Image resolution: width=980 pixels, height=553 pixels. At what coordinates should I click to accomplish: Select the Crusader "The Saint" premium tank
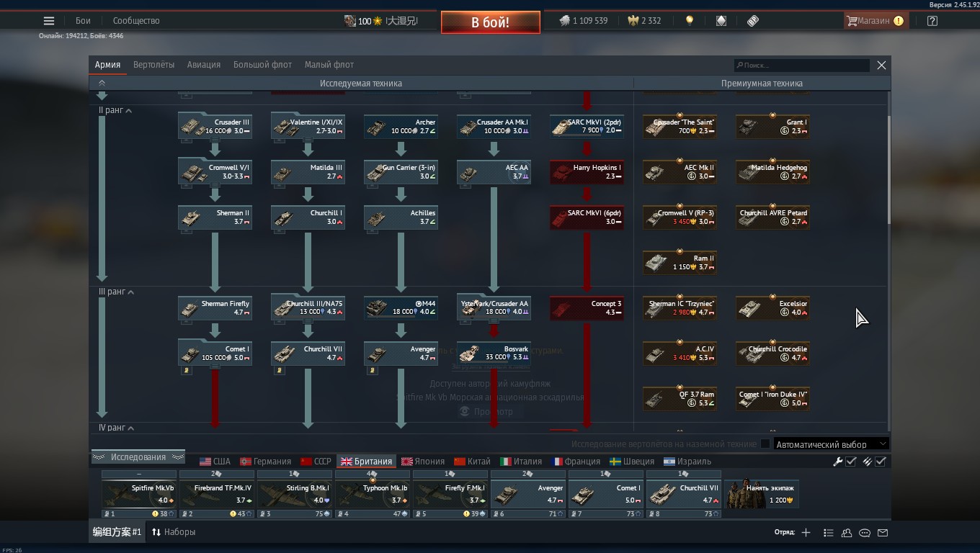coord(680,127)
